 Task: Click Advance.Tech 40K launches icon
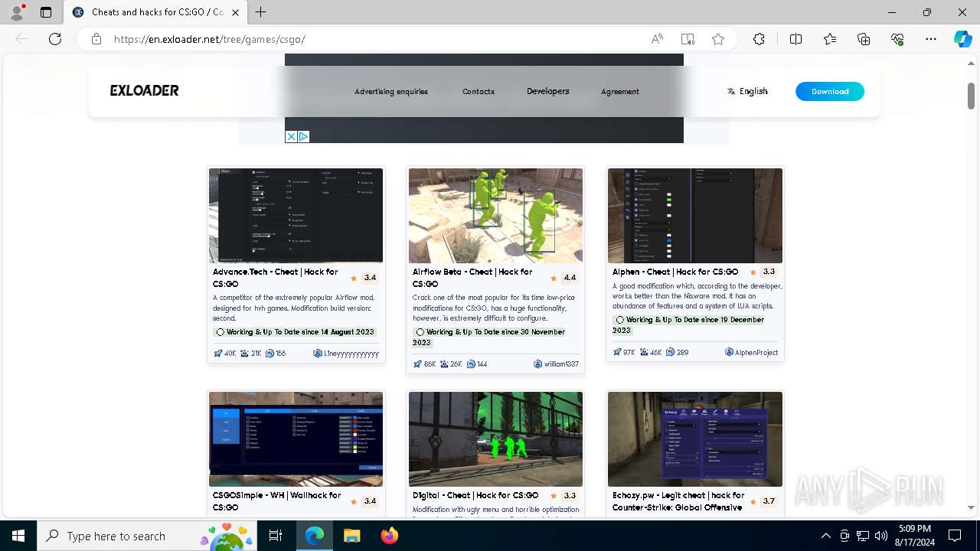pos(218,354)
